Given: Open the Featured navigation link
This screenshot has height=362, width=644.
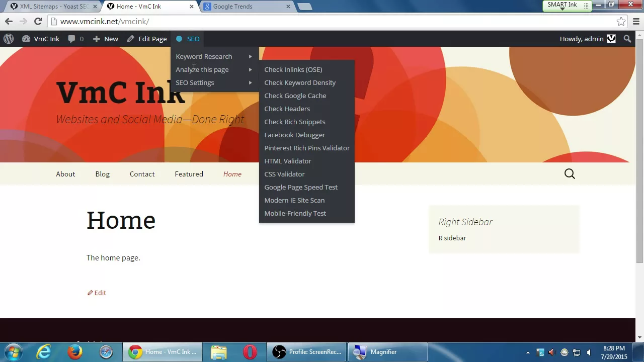Looking at the screenshot, I should [x=189, y=174].
